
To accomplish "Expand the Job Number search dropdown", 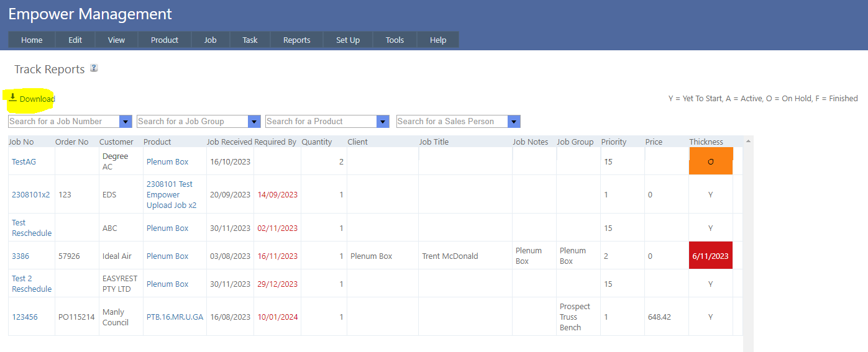I will (126, 122).
